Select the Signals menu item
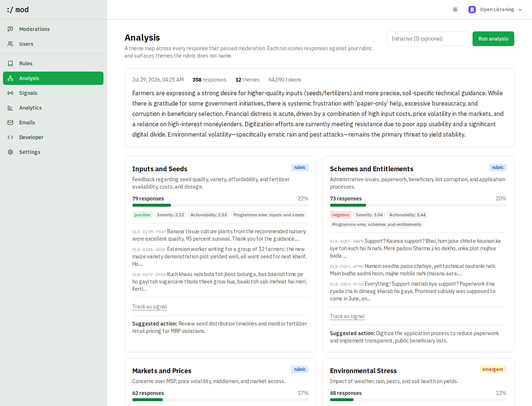This screenshot has width=532, height=406. [x=53, y=93]
